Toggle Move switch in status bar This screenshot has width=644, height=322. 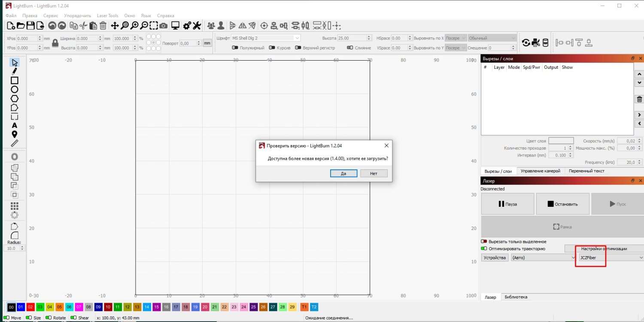tap(6, 318)
